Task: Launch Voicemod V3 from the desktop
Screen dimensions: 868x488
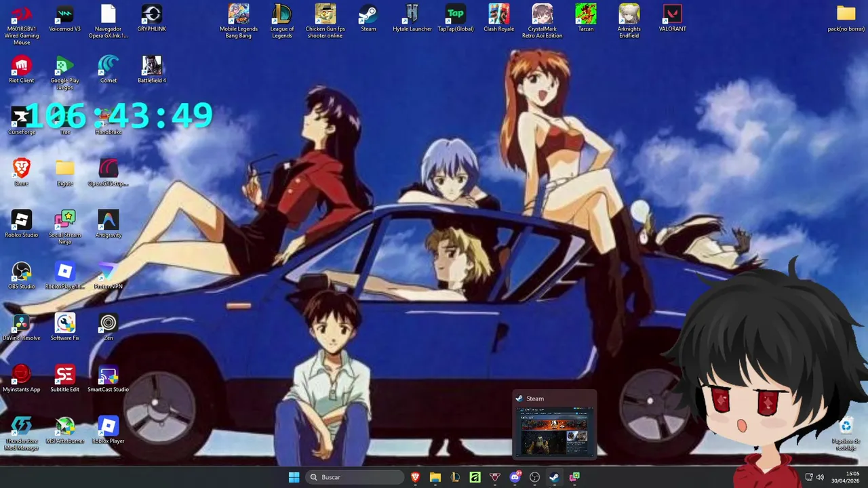Action: pyautogui.click(x=65, y=19)
